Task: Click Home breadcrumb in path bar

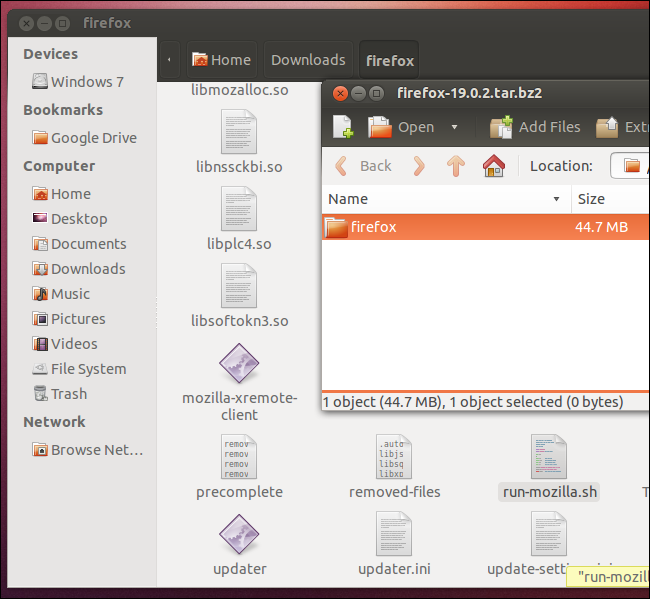Action: tap(222, 60)
